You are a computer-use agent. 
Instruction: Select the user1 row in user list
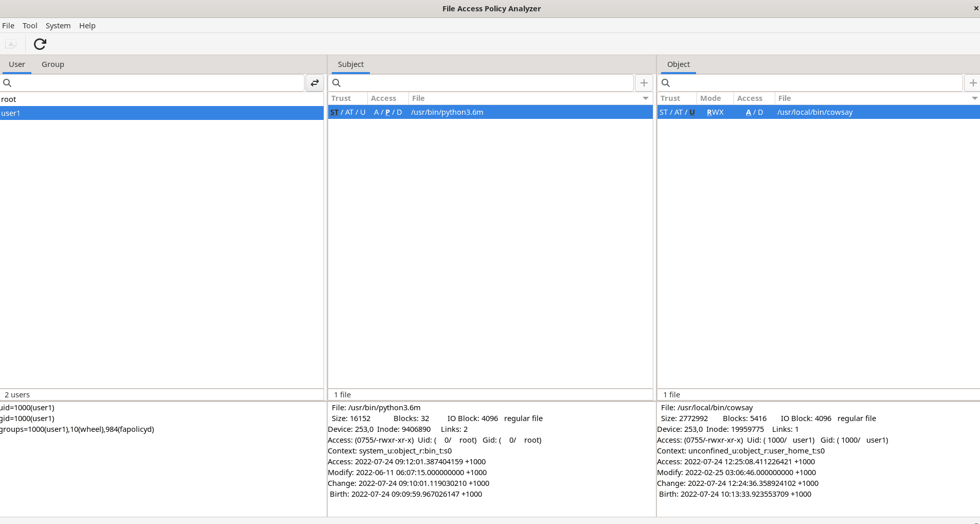(162, 113)
